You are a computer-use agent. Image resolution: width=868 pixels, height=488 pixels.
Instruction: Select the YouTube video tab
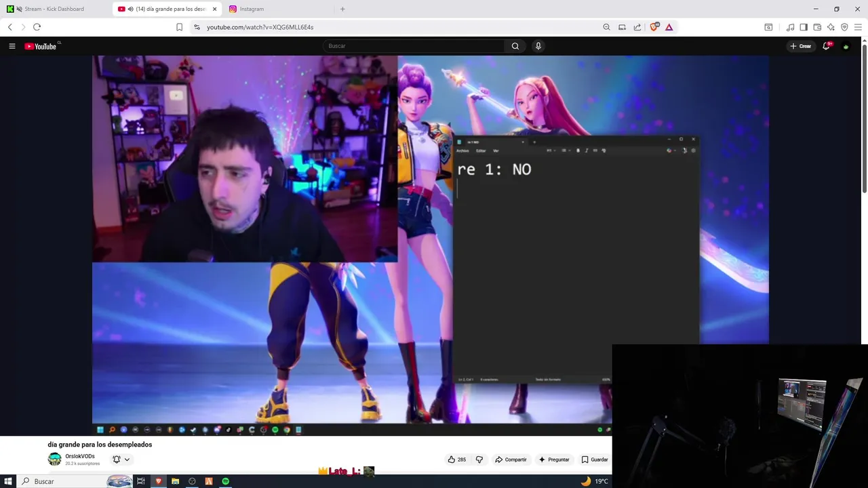166,9
